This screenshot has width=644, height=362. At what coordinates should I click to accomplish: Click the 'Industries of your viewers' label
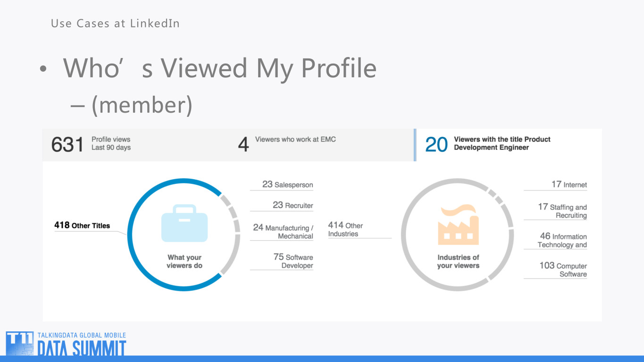coord(458,262)
